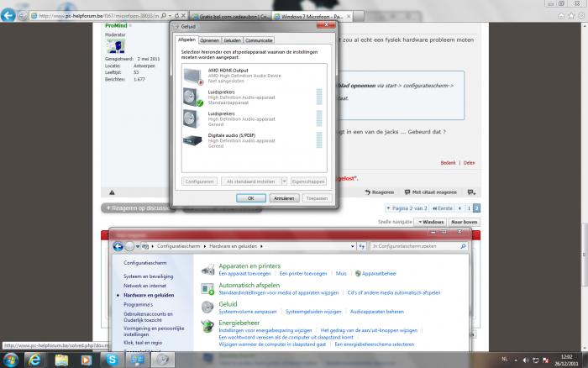Open Internet Explorer from the taskbar

34,360
